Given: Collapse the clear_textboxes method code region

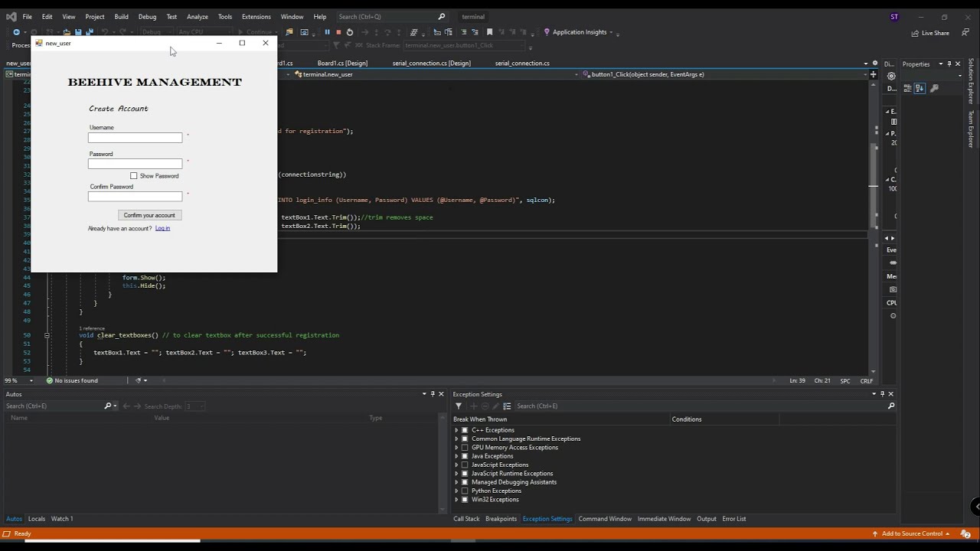Looking at the screenshot, I should (x=47, y=335).
